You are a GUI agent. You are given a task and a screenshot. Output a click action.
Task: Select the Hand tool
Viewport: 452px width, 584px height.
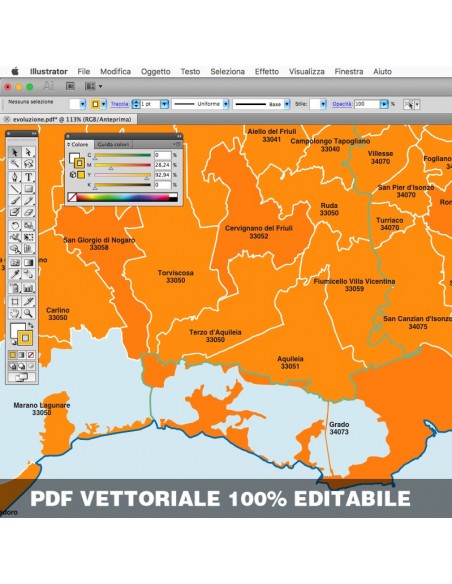point(15,313)
